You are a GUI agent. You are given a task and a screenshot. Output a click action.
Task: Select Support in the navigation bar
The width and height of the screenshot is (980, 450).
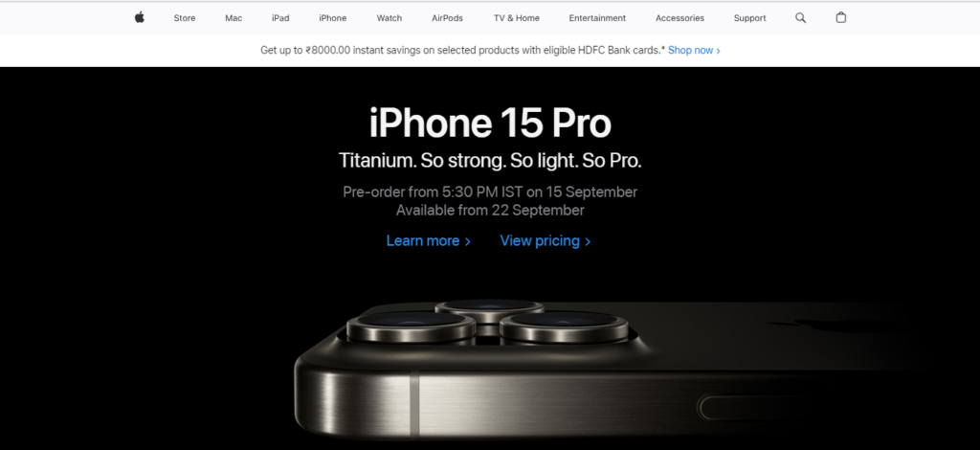tap(750, 18)
